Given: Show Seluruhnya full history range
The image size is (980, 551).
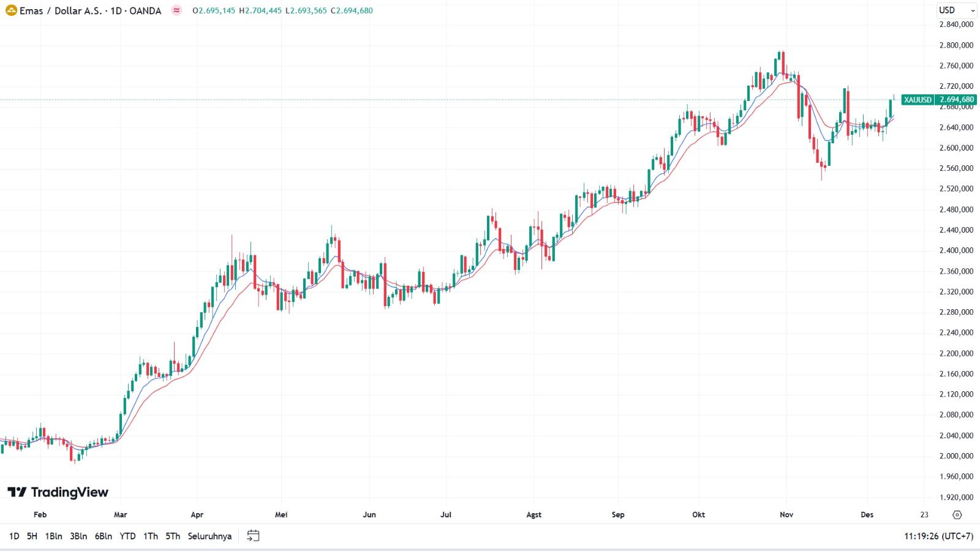Looking at the screenshot, I should tap(209, 536).
